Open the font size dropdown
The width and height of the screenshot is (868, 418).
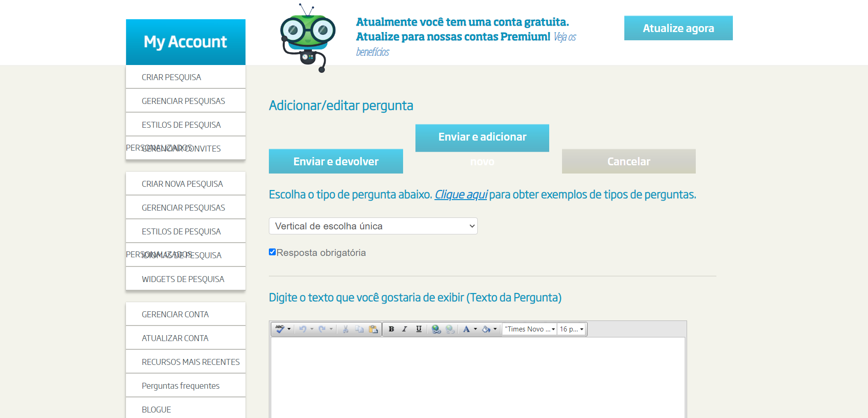(x=571, y=329)
